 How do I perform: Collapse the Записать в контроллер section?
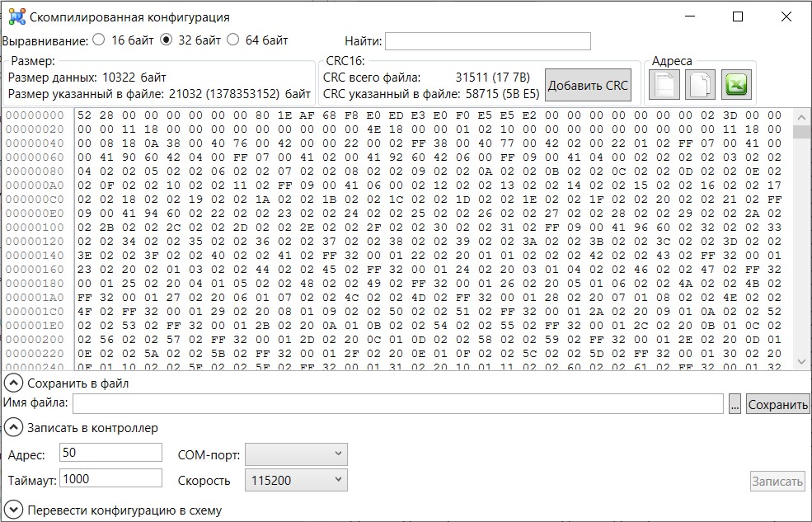tap(13, 427)
